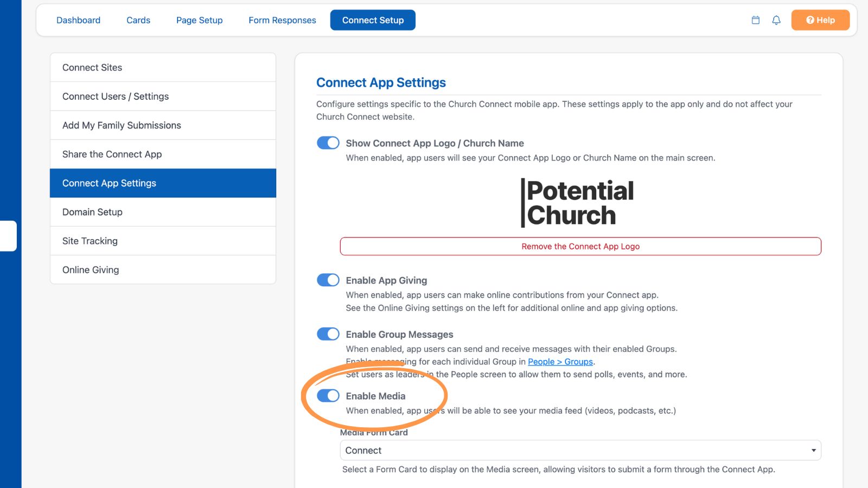Open Connect Users / Settings
This screenshot has height=488, width=868.
tap(163, 97)
